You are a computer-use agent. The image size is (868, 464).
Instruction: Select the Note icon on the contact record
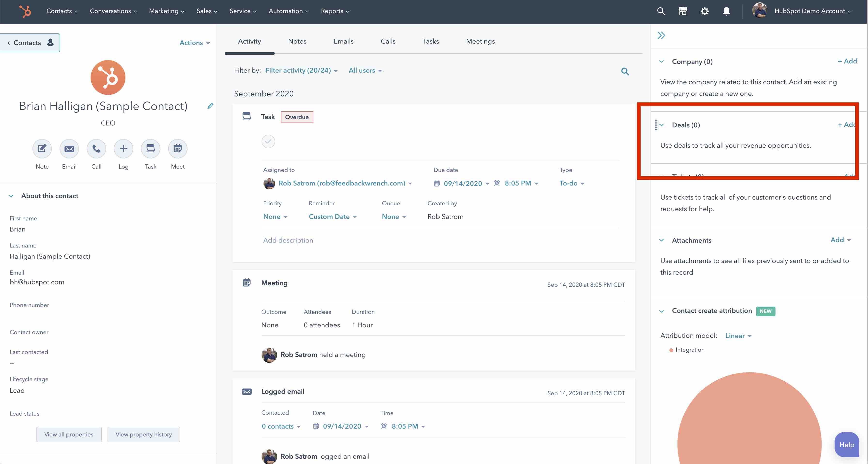click(x=42, y=148)
